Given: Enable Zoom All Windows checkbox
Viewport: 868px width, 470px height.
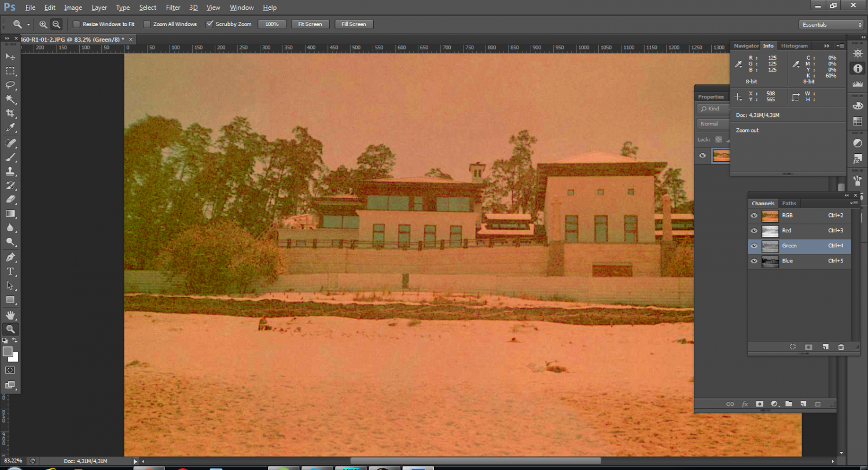Looking at the screenshot, I should 147,24.
